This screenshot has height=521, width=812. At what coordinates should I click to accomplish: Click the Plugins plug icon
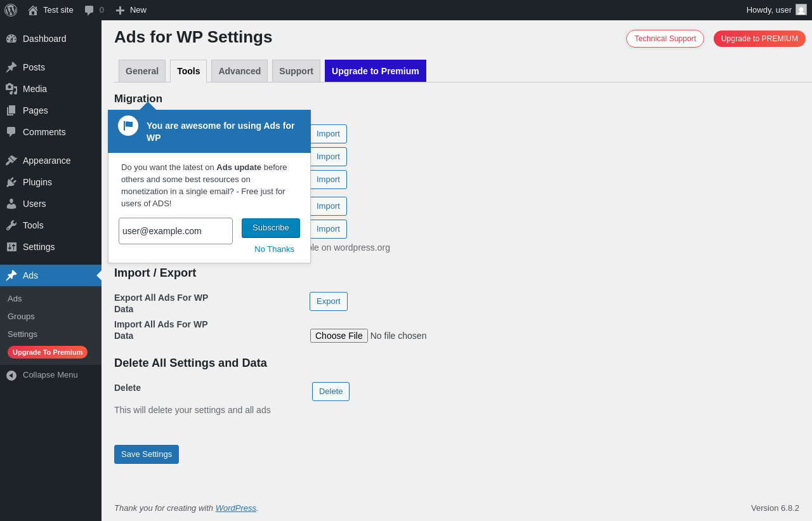click(11, 182)
